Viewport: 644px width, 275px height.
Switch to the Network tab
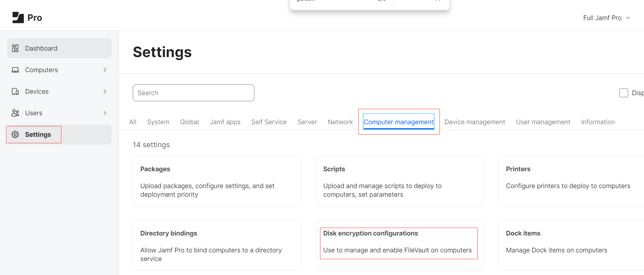click(340, 122)
